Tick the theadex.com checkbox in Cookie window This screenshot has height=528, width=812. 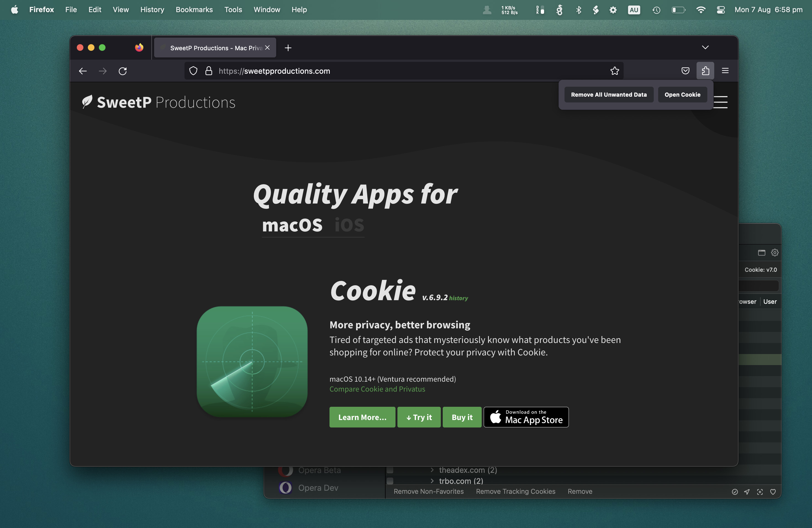(x=390, y=470)
